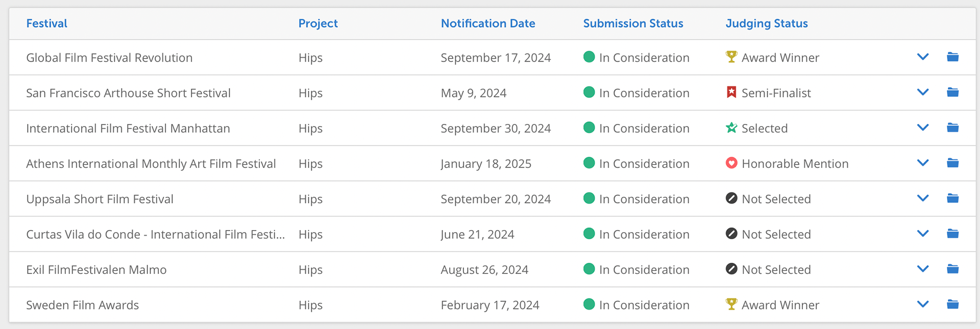Viewport: 980px width, 329px height.
Task: Click trophy icon in Global Film Festival row
Action: click(x=731, y=57)
